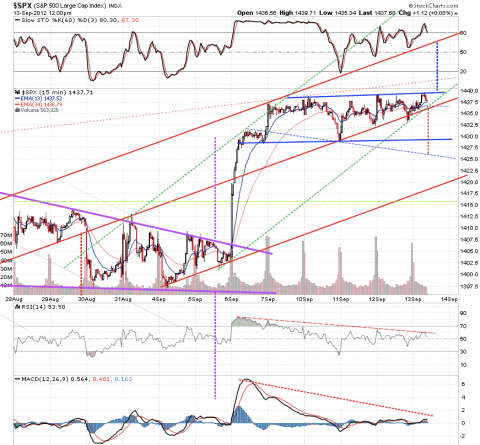480x445 pixels.
Task: Click the 70 level on RSI scale
Action: pyautogui.click(x=463, y=326)
